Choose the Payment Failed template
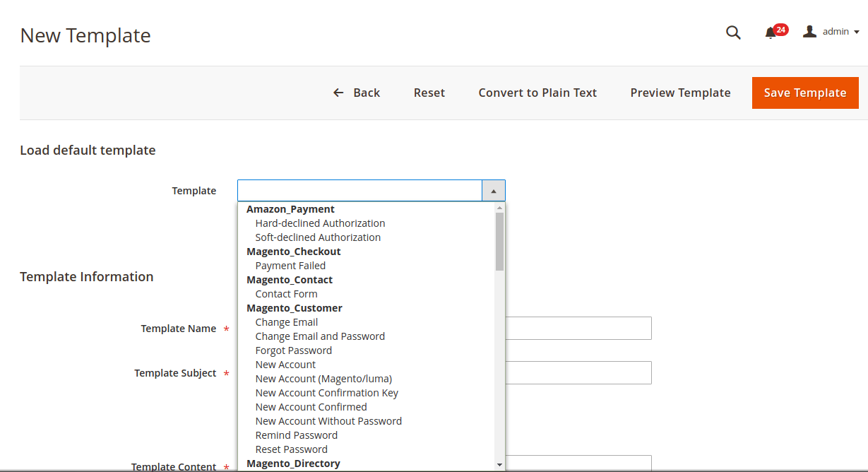The image size is (868, 472). [290, 266]
